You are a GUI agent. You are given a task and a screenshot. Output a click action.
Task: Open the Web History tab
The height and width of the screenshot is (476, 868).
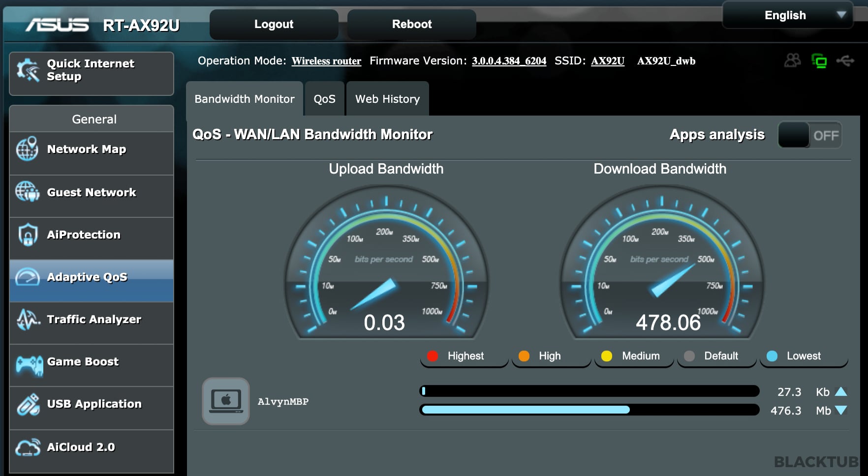tap(388, 99)
